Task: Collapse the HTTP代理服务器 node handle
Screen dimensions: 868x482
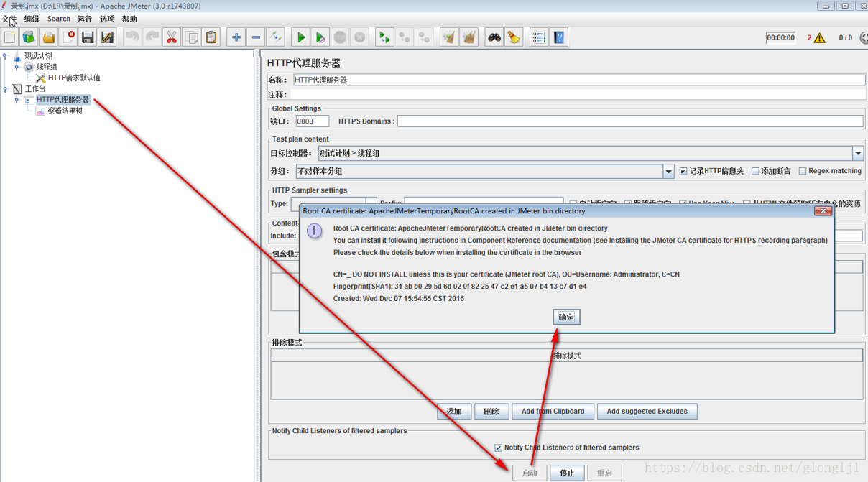Action: coord(17,100)
